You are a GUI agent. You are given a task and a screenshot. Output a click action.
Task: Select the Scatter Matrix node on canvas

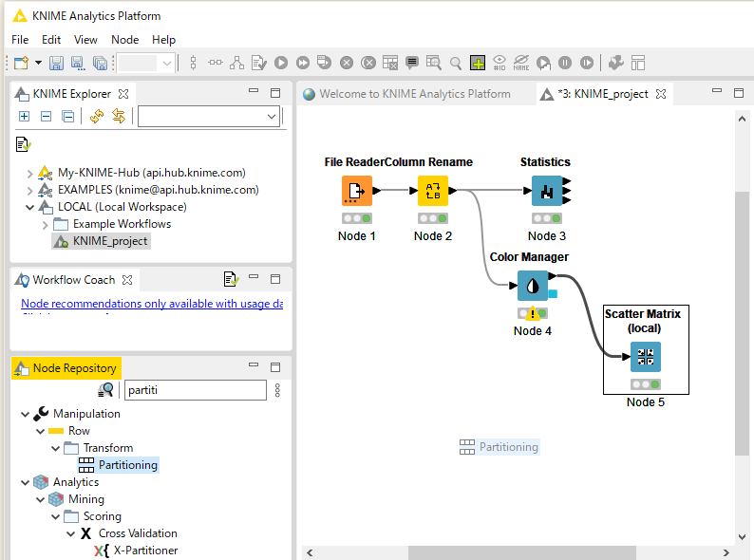[646, 357]
